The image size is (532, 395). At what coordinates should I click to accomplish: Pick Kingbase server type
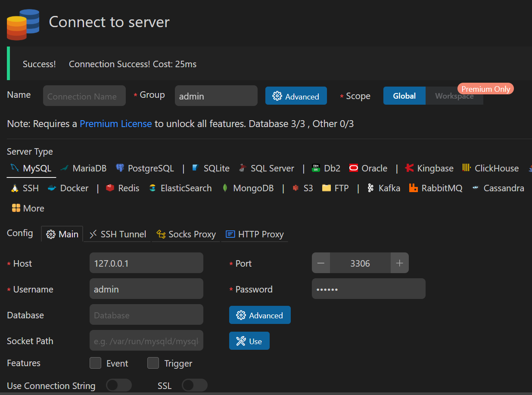[429, 168]
